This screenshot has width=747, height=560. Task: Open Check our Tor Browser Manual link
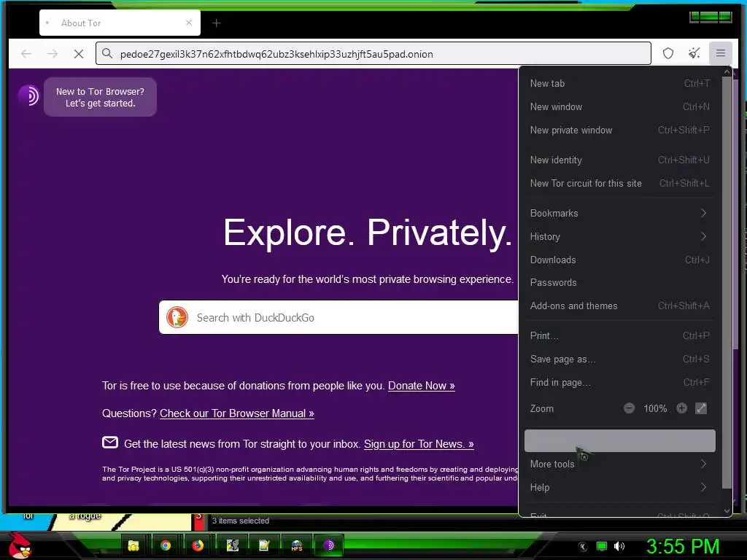[237, 413]
